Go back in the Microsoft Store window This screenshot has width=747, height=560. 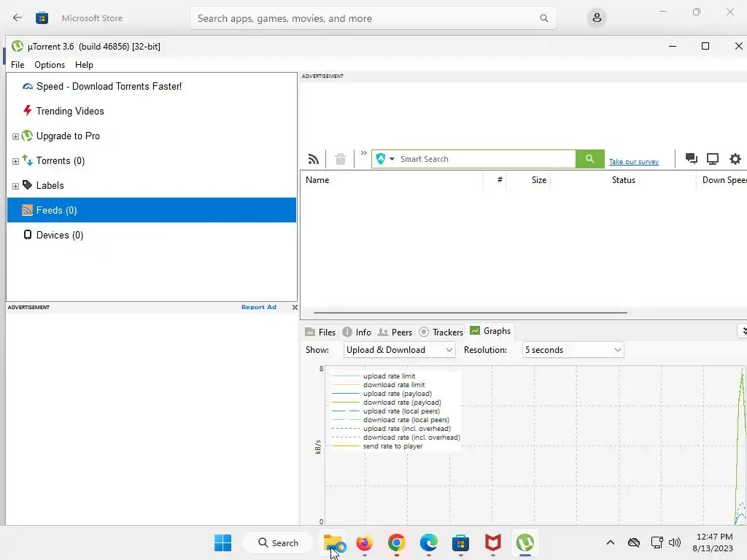point(18,18)
